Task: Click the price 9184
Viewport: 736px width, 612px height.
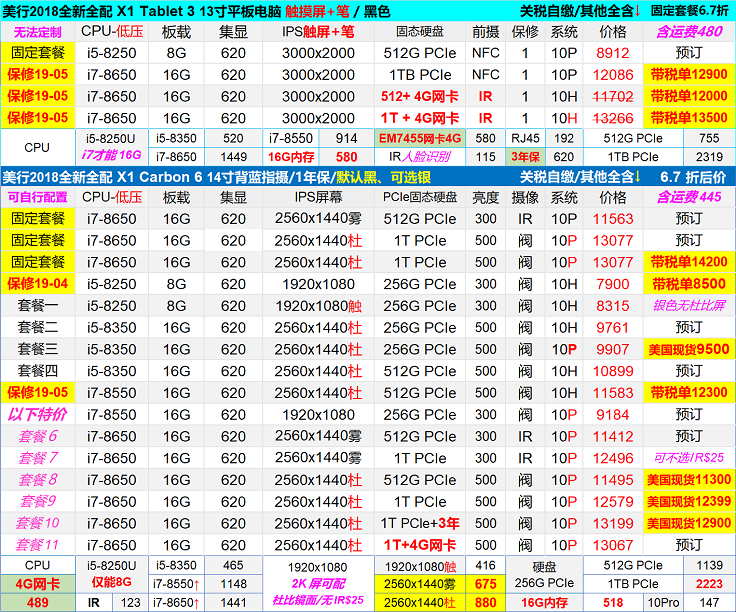Action: click(613, 415)
